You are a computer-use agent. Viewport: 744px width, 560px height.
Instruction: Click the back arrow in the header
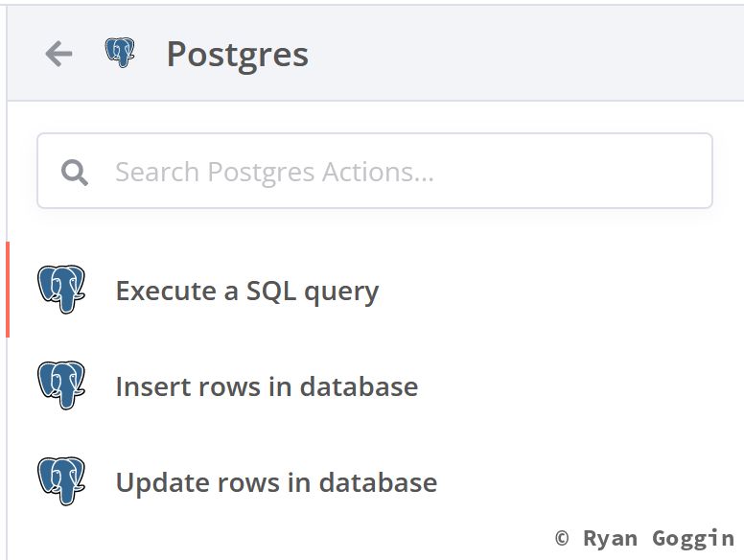pyautogui.click(x=58, y=54)
